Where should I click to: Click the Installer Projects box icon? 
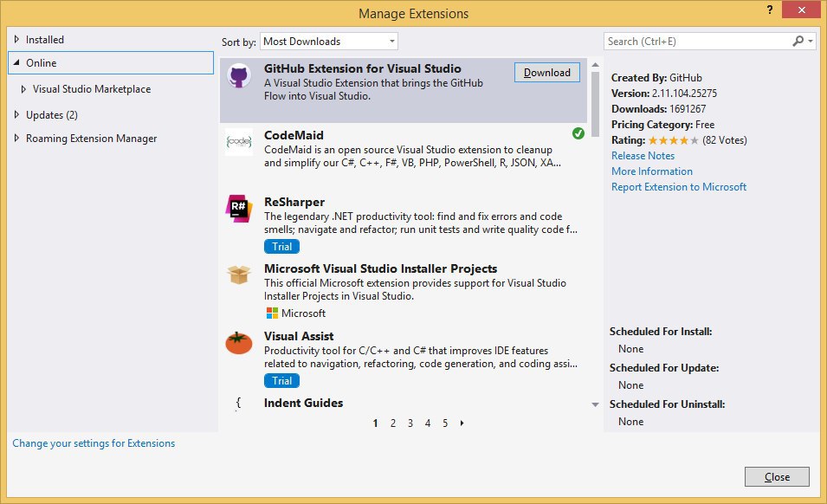point(239,275)
